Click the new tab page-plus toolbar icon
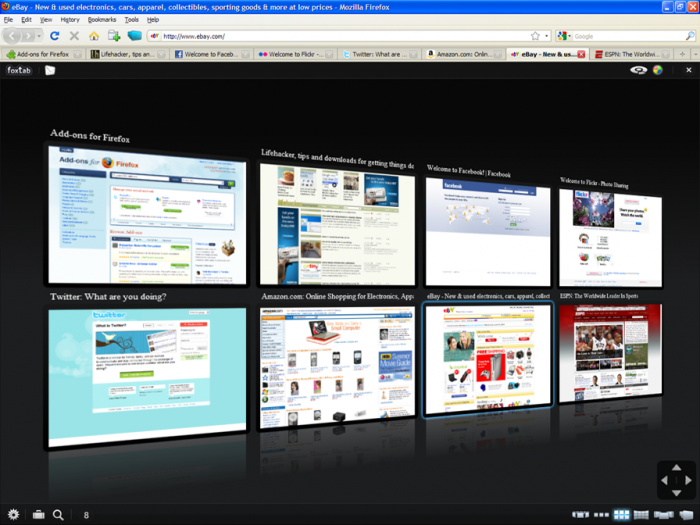The image size is (700, 525). 114,36
